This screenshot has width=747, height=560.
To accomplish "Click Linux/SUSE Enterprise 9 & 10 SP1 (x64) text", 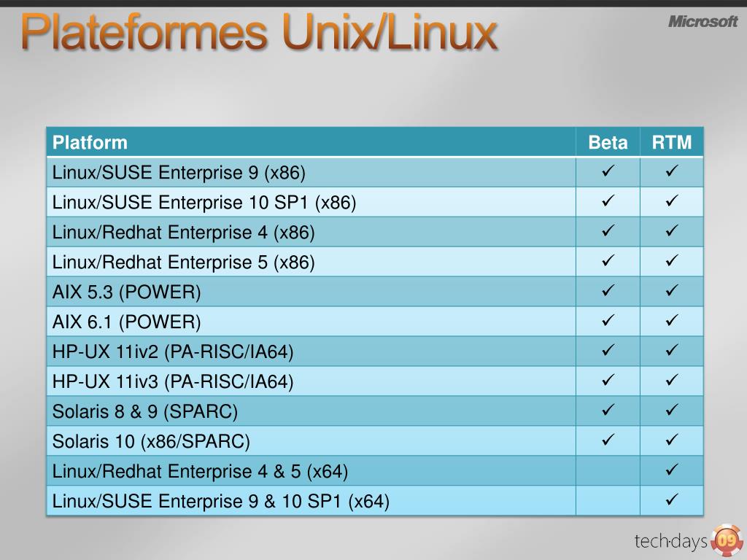I will coord(221,502).
